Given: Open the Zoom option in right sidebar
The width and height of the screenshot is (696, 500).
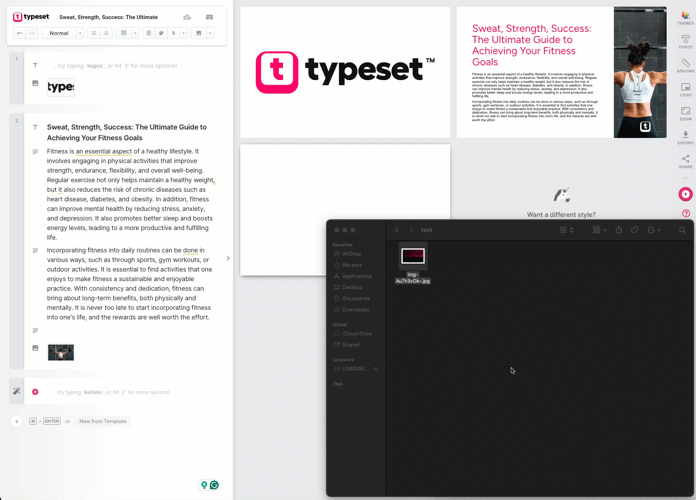Looking at the screenshot, I should [x=685, y=113].
